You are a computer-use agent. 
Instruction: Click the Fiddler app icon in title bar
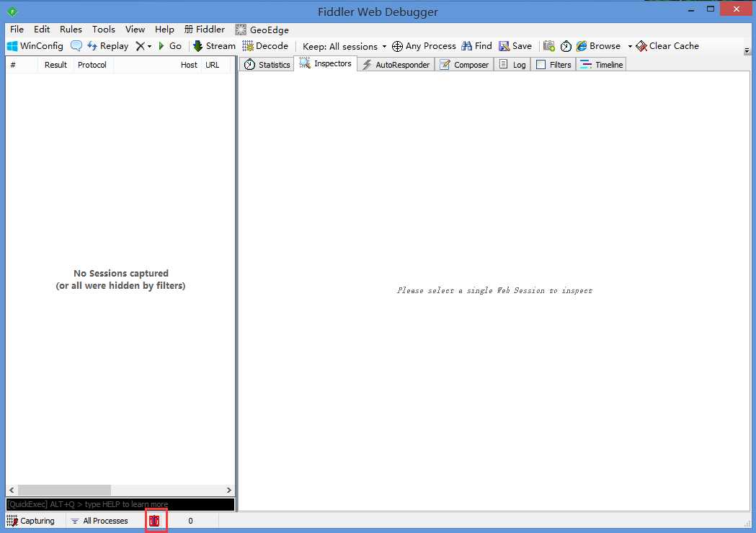point(12,12)
